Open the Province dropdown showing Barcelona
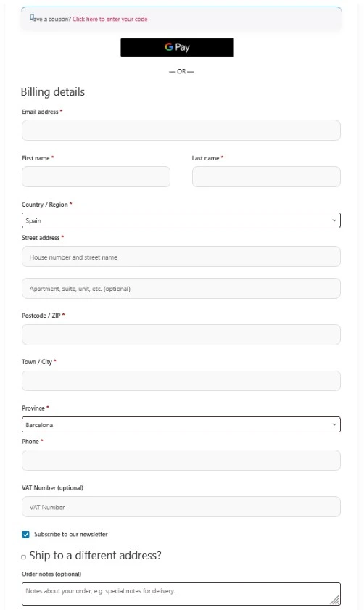The height and width of the screenshot is (610, 364). [x=181, y=424]
